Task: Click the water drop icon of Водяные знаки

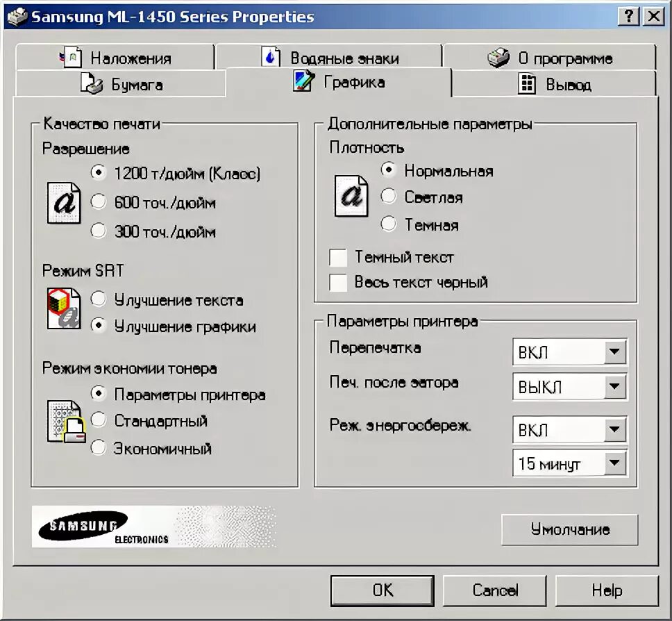Action: (x=271, y=56)
